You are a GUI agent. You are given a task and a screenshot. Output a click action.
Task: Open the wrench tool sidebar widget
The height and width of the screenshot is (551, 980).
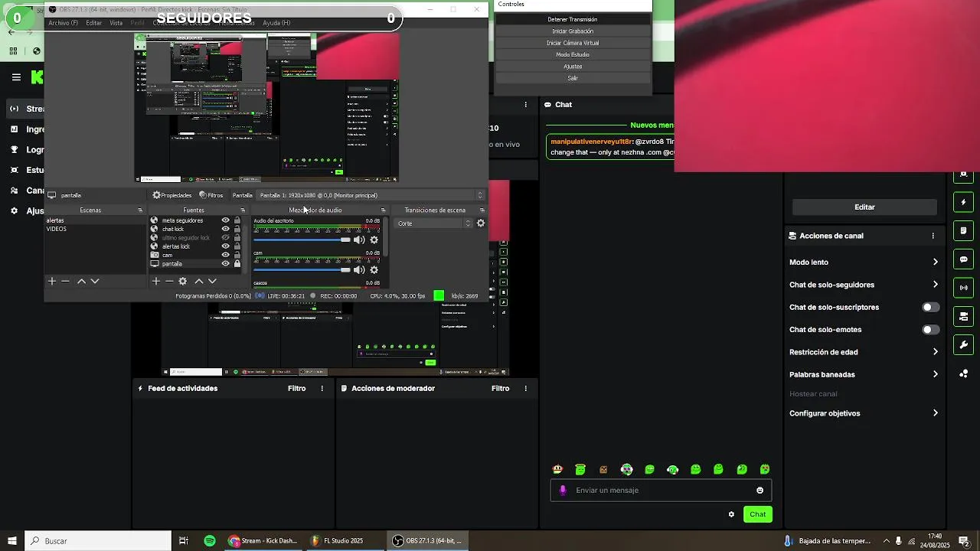tap(964, 344)
